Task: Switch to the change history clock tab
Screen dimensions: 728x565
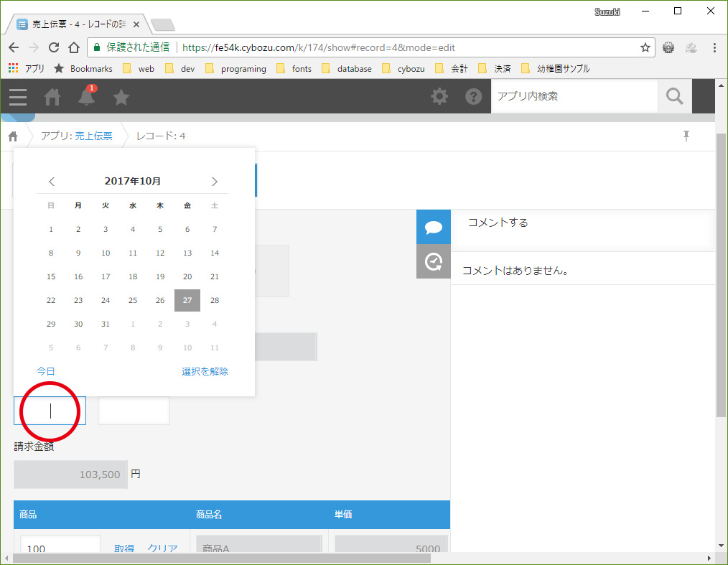Action: [433, 261]
